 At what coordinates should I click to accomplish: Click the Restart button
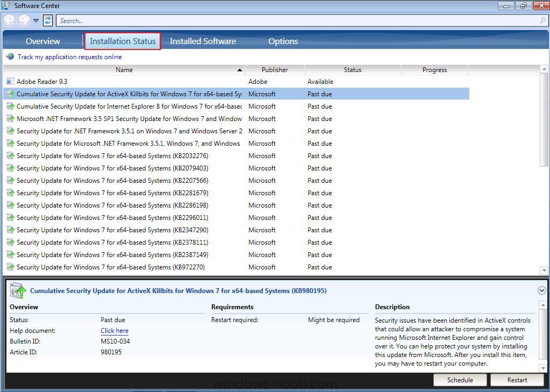(517, 380)
